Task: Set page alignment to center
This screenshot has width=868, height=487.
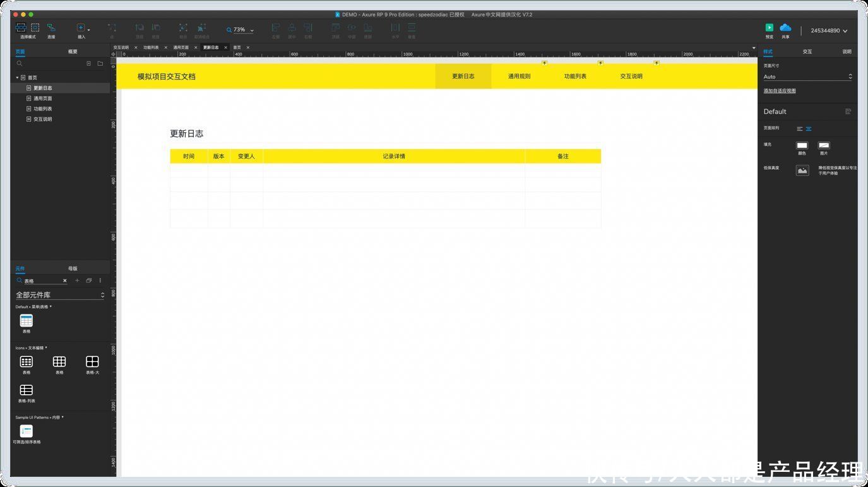Action: click(809, 129)
